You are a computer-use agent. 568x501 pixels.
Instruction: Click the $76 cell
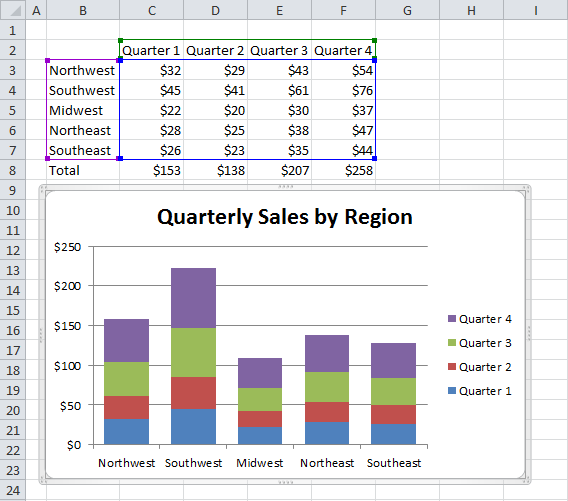click(343, 90)
